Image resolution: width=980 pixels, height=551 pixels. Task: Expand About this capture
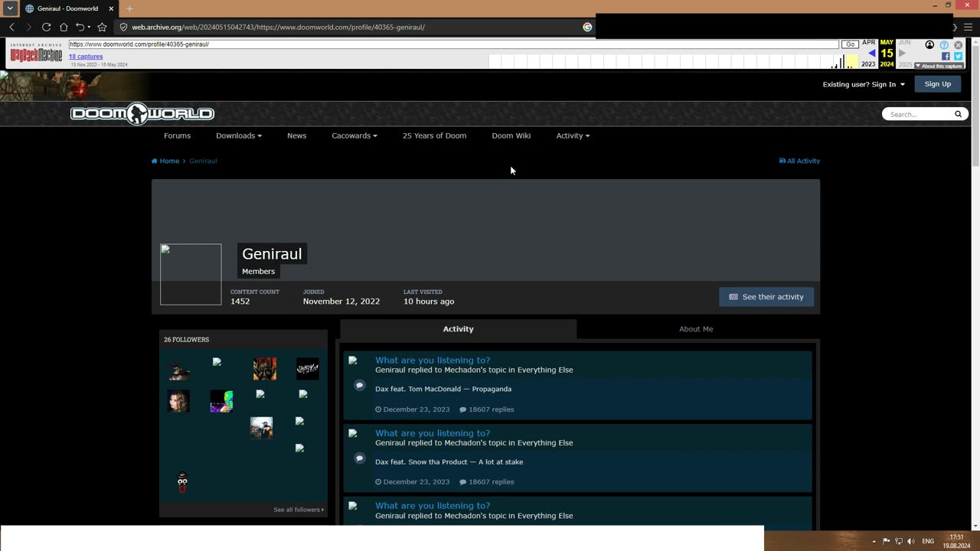(939, 66)
